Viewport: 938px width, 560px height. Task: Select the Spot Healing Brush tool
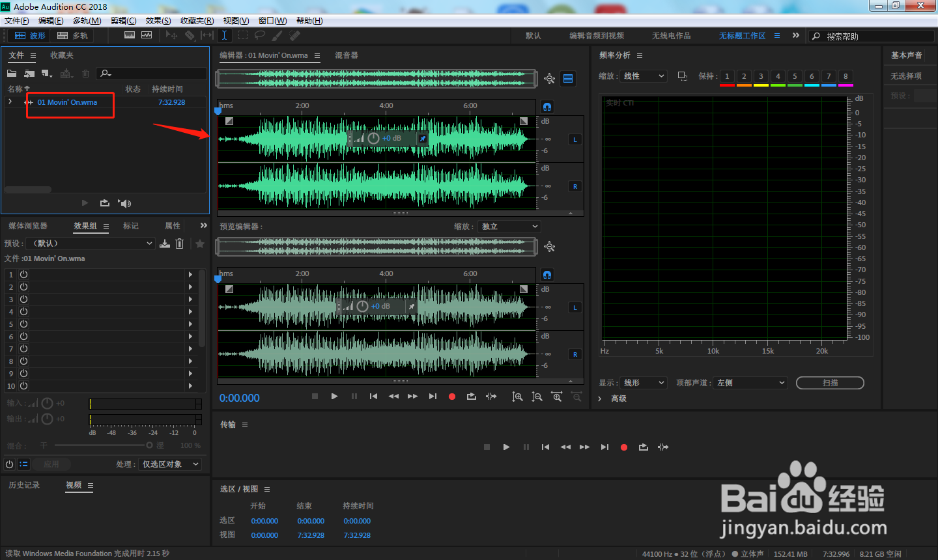295,35
